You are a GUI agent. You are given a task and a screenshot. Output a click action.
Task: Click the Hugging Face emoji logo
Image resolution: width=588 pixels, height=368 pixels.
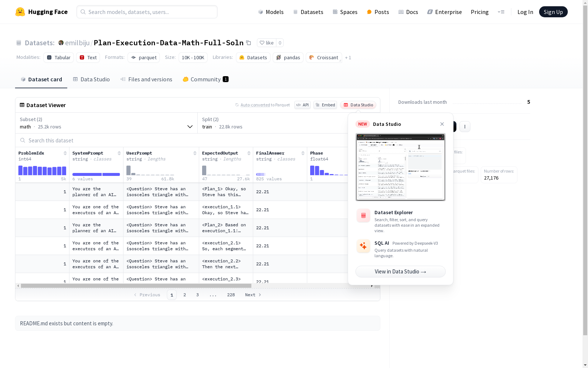[x=20, y=12]
